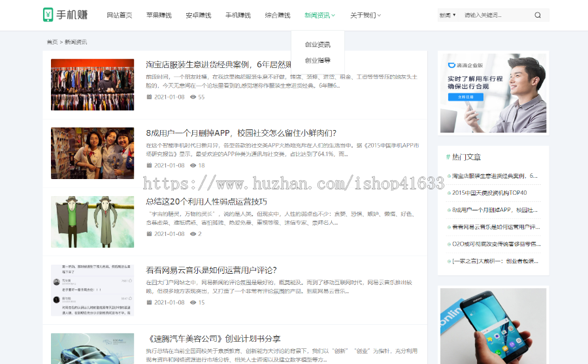The height and width of the screenshot is (364, 588).
Task: Click clothing rack article thumbnail
Action: coord(92,84)
